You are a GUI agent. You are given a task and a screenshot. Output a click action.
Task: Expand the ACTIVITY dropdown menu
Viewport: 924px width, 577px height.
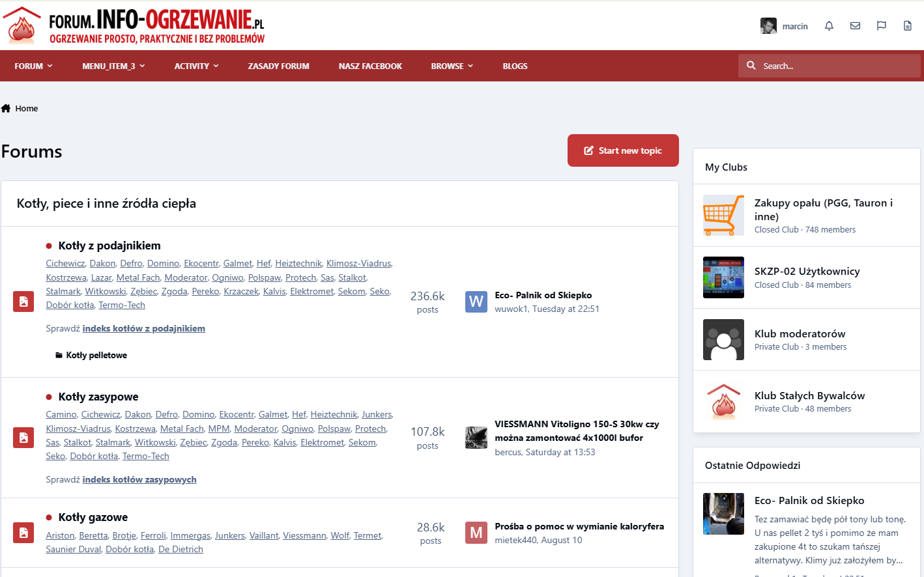click(197, 66)
